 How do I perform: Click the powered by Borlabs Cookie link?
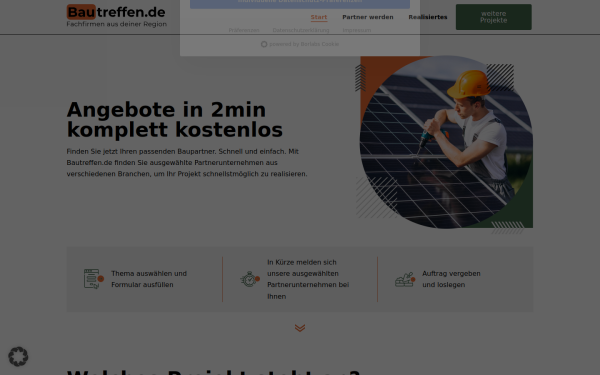(x=300, y=44)
